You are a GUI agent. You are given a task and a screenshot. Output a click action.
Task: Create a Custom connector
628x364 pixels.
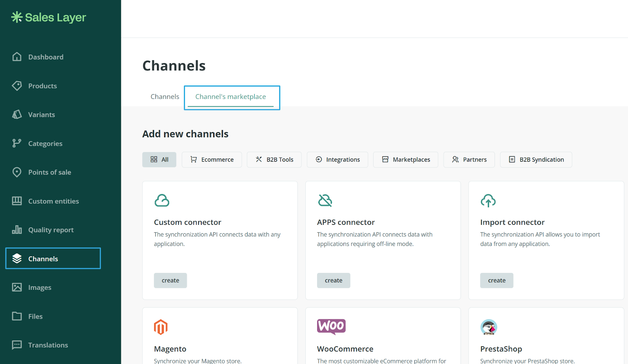tap(170, 280)
